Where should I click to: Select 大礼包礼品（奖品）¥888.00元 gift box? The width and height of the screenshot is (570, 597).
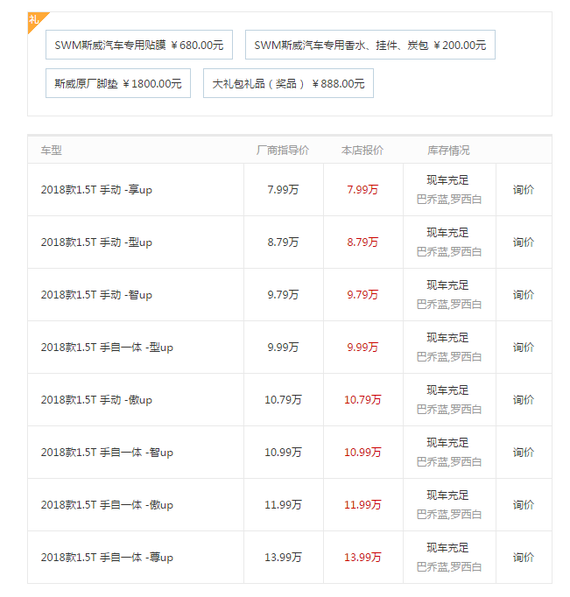(x=288, y=83)
